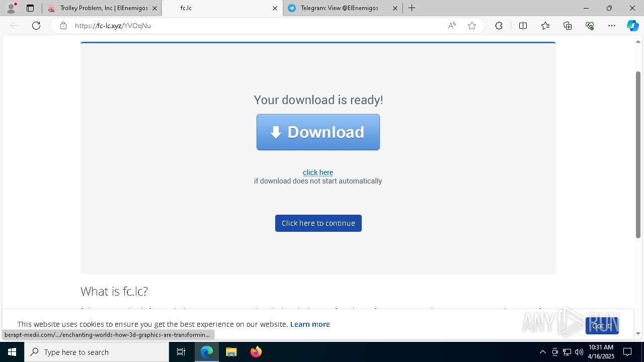The height and width of the screenshot is (362, 644).
Task: Toggle Split screen icon
Action: coord(523,26)
